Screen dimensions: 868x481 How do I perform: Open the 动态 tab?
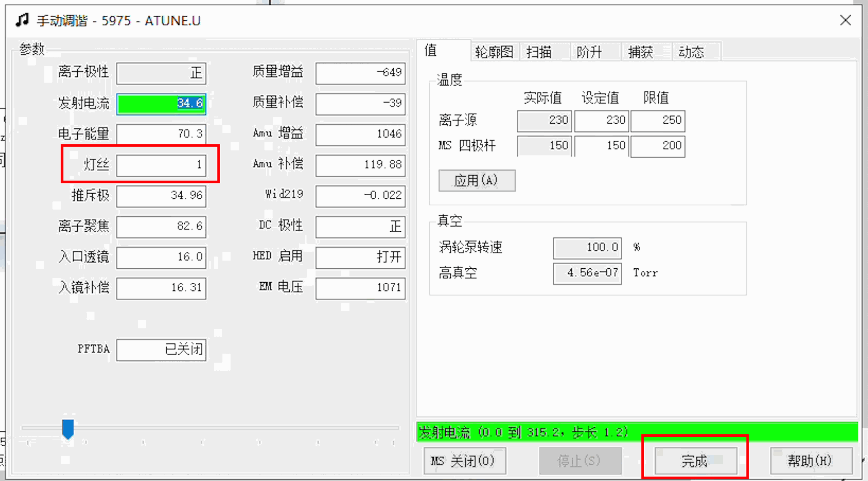coord(691,52)
